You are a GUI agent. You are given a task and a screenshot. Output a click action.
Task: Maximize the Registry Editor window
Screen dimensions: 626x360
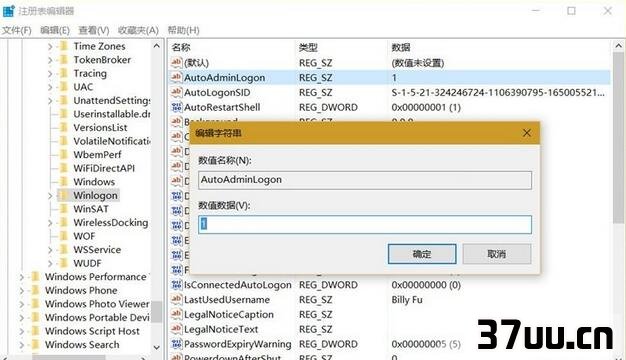click(571, 11)
